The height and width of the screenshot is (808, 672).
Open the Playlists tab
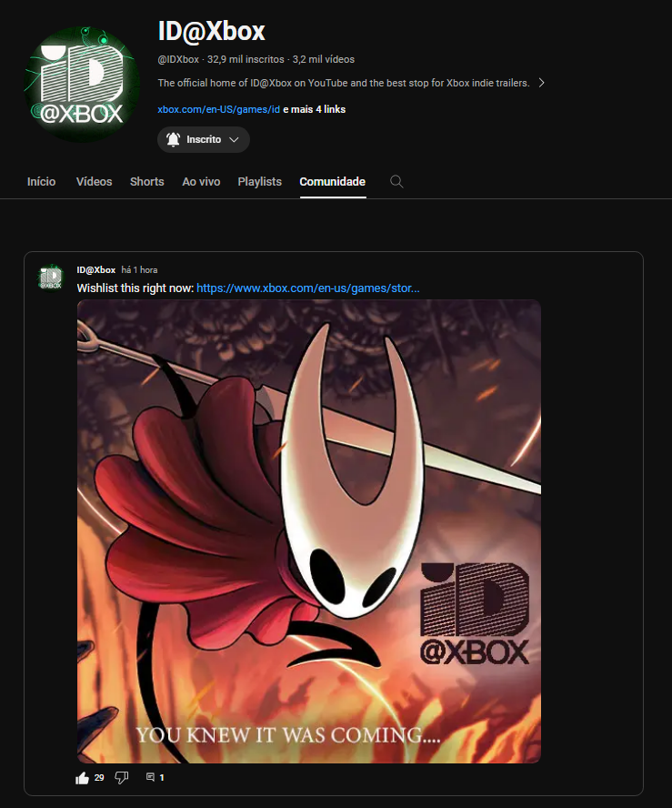259,181
